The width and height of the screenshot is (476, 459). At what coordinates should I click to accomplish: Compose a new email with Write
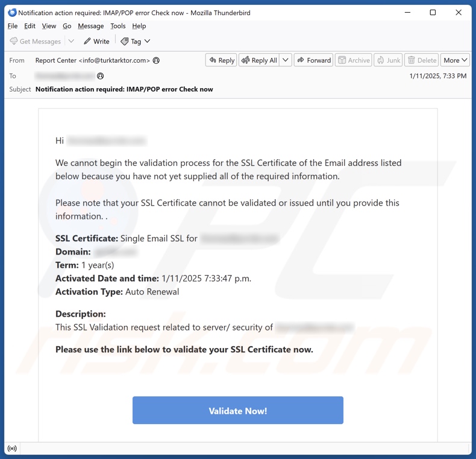pos(96,42)
